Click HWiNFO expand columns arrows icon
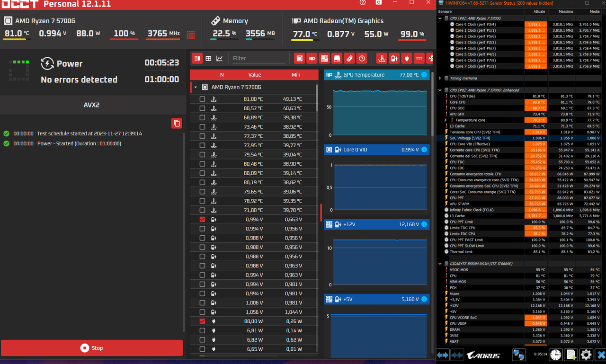 point(443,355)
